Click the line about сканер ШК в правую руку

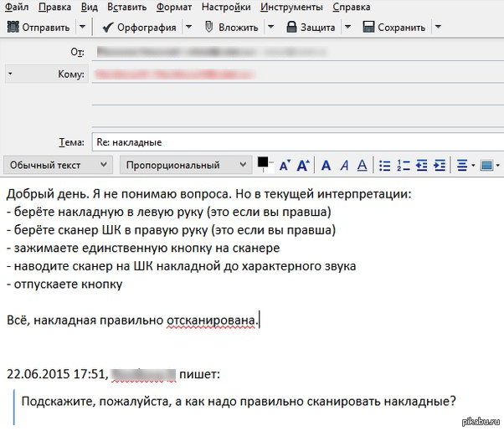pyautogui.click(x=171, y=230)
